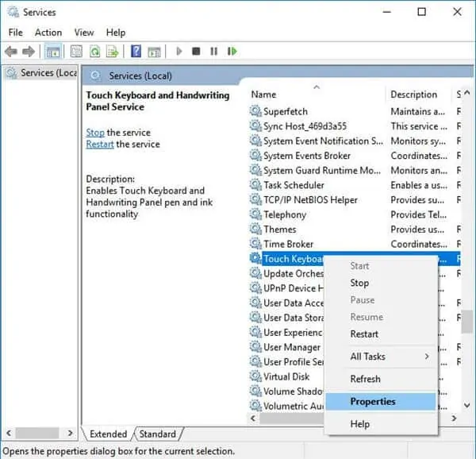
Task: Open the View menu in menu bar
Action: (x=84, y=33)
